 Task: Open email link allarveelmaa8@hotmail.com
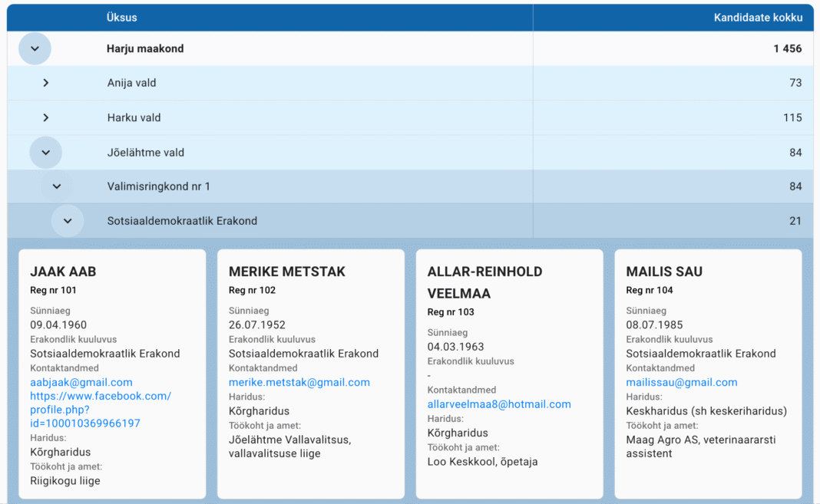click(499, 404)
